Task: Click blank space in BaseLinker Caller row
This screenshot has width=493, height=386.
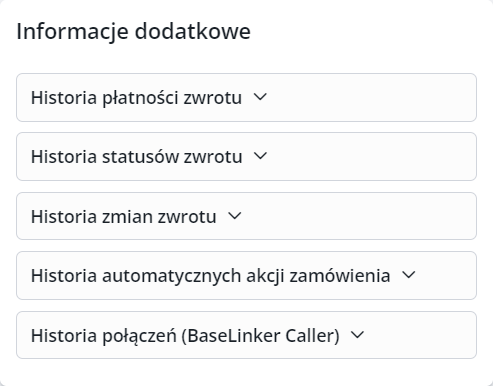Action: (x=420, y=335)
